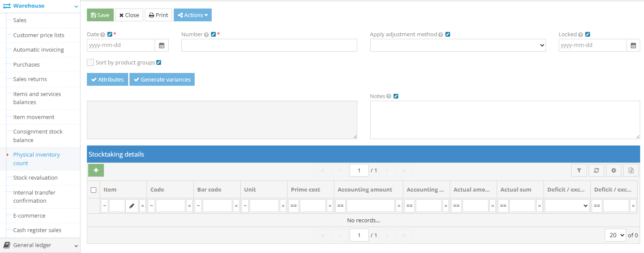Click help icon next to Notes label
Screen dimensions: 644x253
point(388,96)
